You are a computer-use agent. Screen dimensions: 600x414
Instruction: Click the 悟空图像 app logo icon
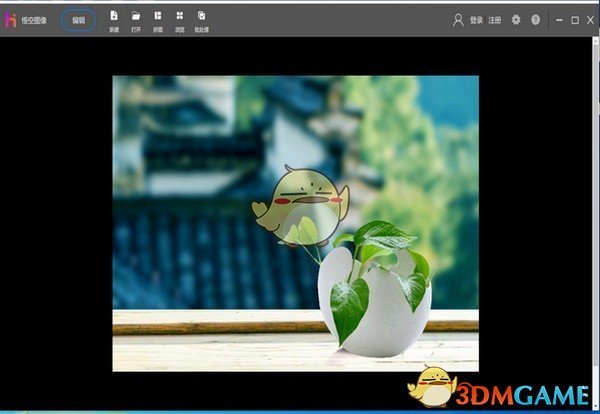click(x=12, y=20)
